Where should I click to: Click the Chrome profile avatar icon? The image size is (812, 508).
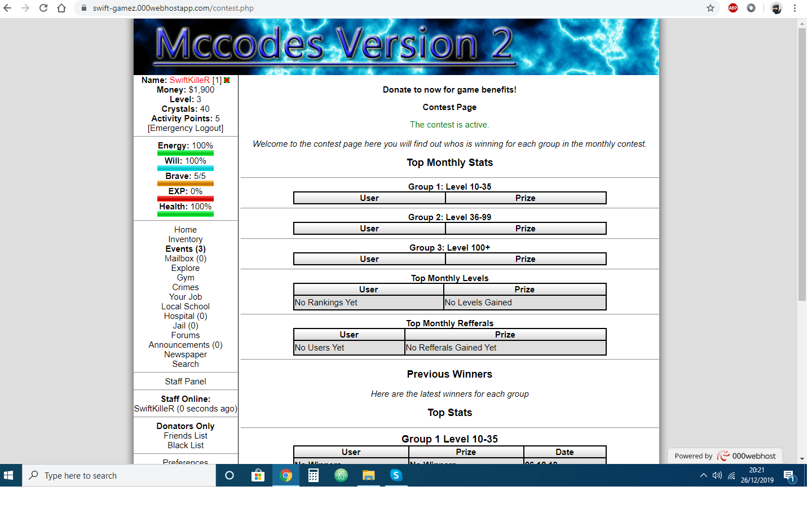coord(776,8)
